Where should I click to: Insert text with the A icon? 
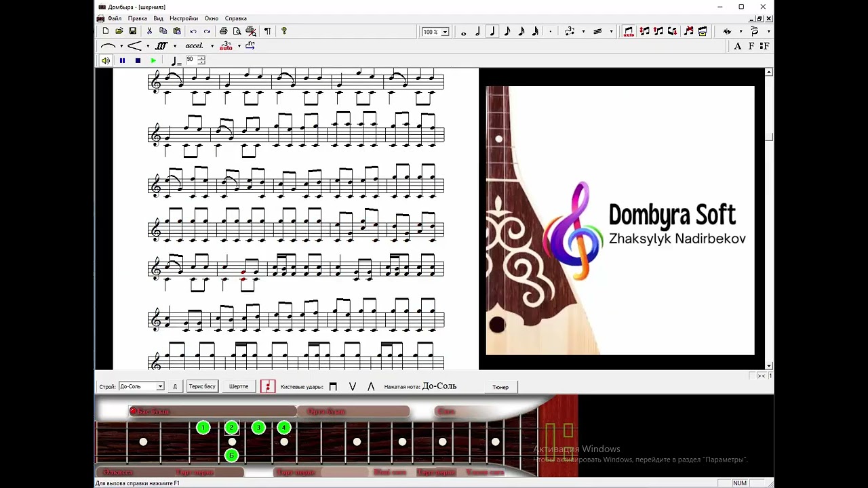(738, 46)
